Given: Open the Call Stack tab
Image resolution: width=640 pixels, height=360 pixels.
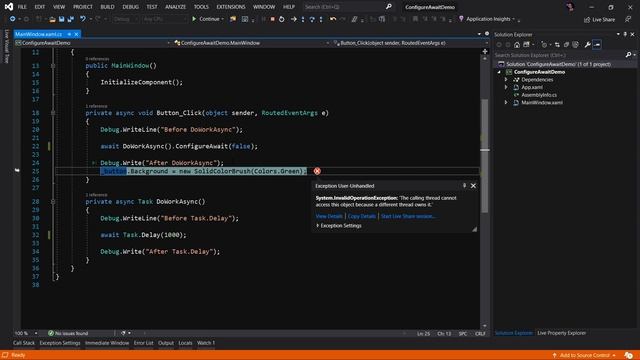Looking at the screenshot, I should click(x=24, y=343).
